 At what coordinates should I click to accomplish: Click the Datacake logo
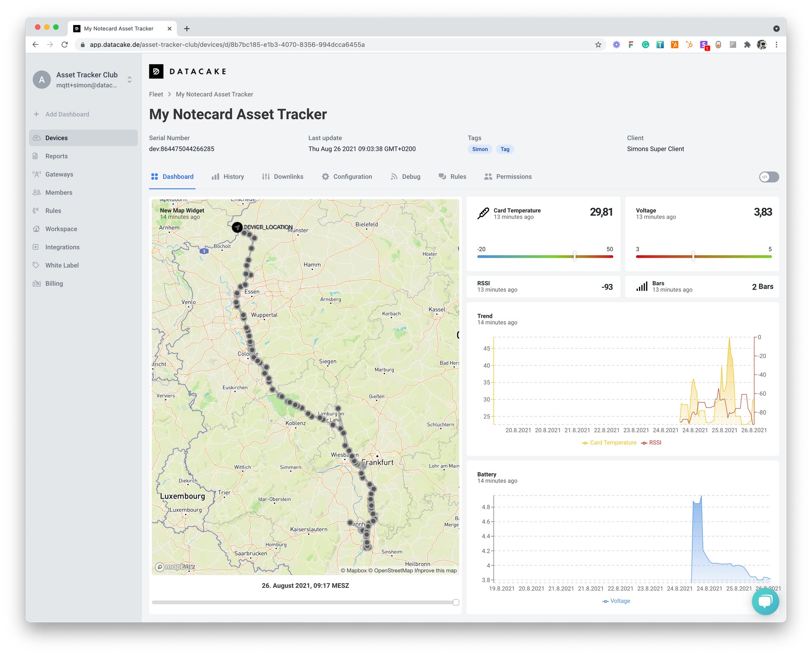188,72
